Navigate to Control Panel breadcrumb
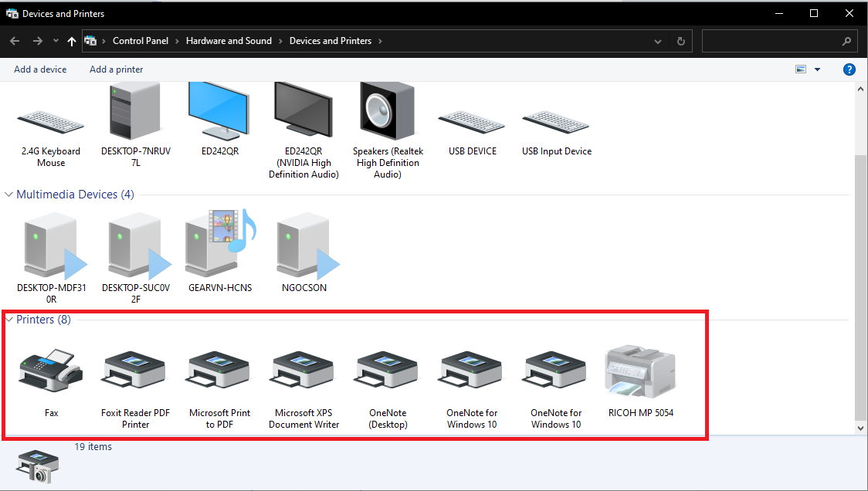 click(x=141, y=41)
